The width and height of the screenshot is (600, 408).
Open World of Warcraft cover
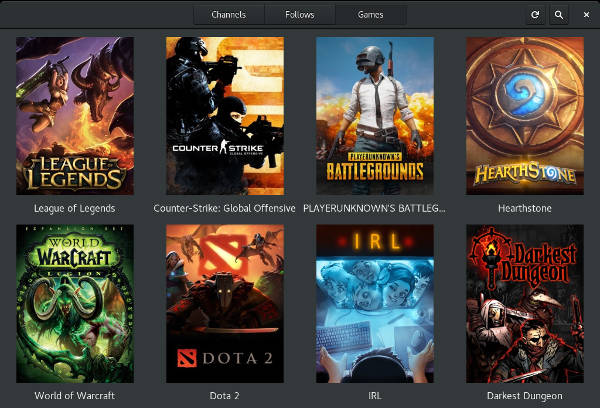pos(75,304)
